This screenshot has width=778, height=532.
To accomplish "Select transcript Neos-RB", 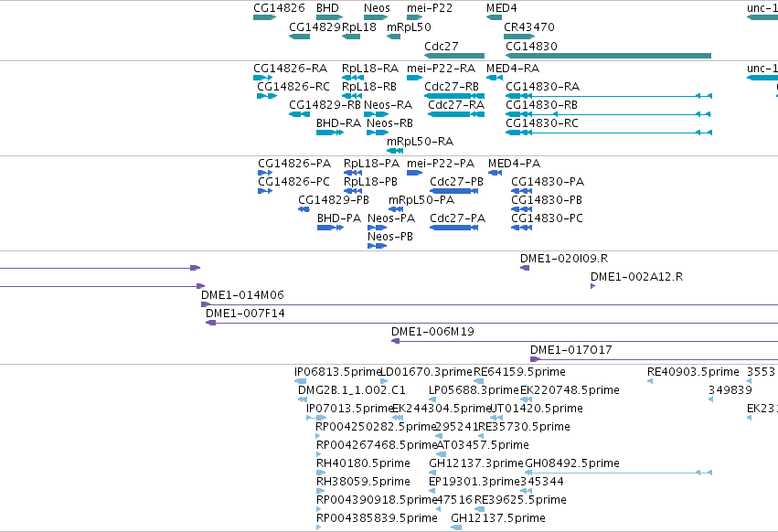I will point(390,123).
